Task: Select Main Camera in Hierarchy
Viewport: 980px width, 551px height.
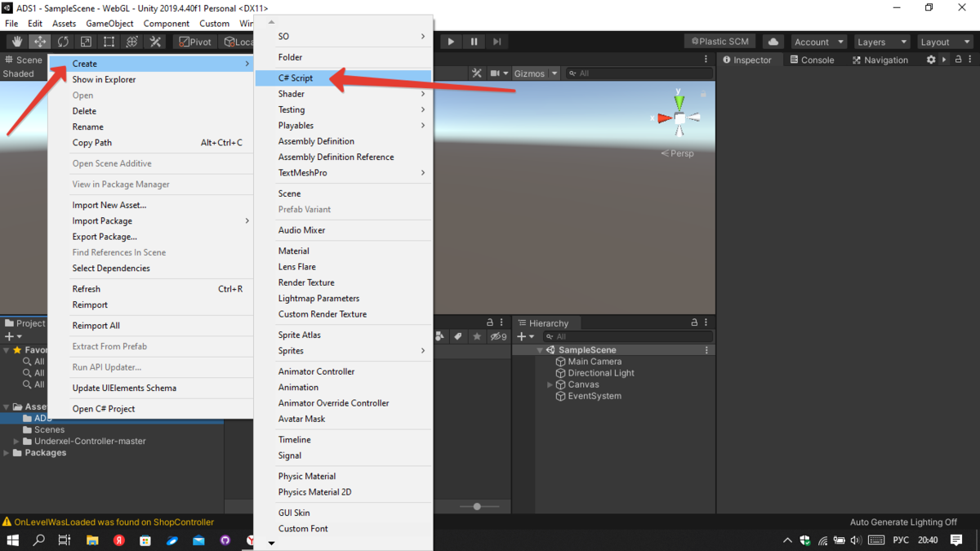Action: click(x=595, y=362)
